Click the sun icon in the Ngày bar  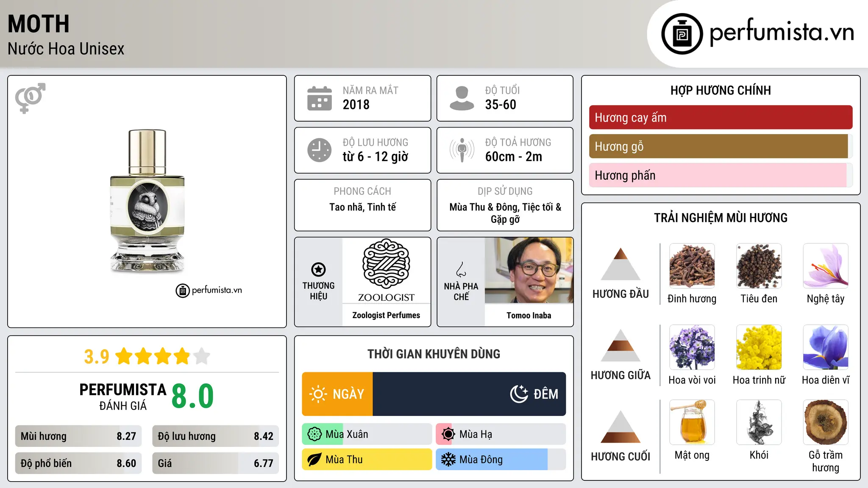318,394
